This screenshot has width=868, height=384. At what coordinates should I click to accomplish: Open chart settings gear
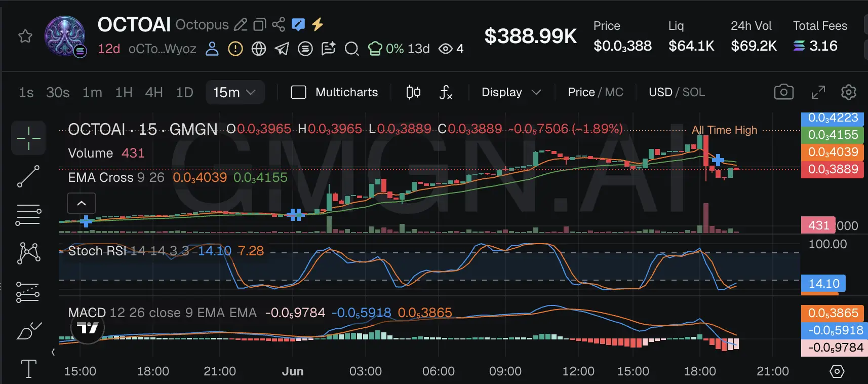(849, 92)
